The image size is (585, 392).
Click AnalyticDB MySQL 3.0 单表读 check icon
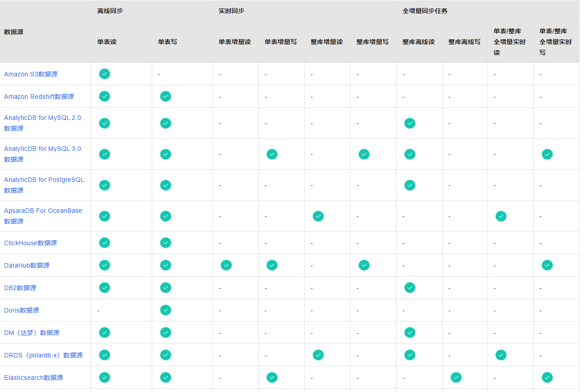click(105, 154)
